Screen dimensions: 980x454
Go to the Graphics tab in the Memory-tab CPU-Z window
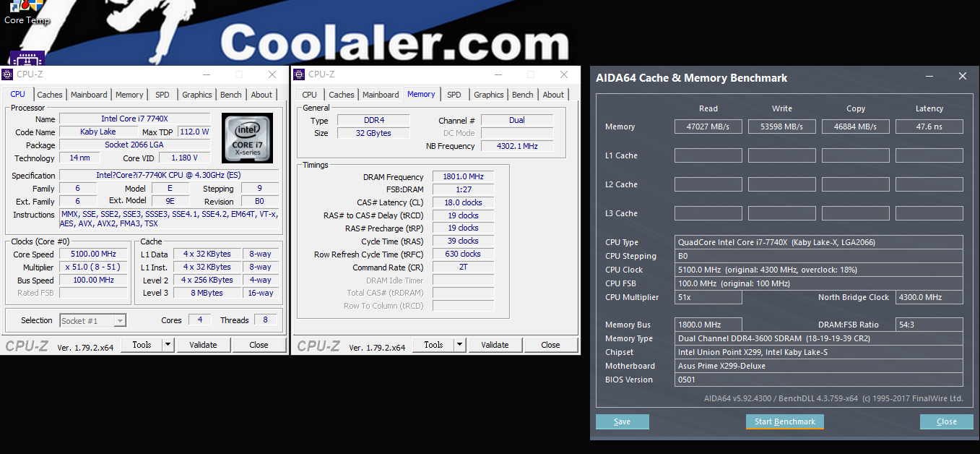[x=489, y=95]
